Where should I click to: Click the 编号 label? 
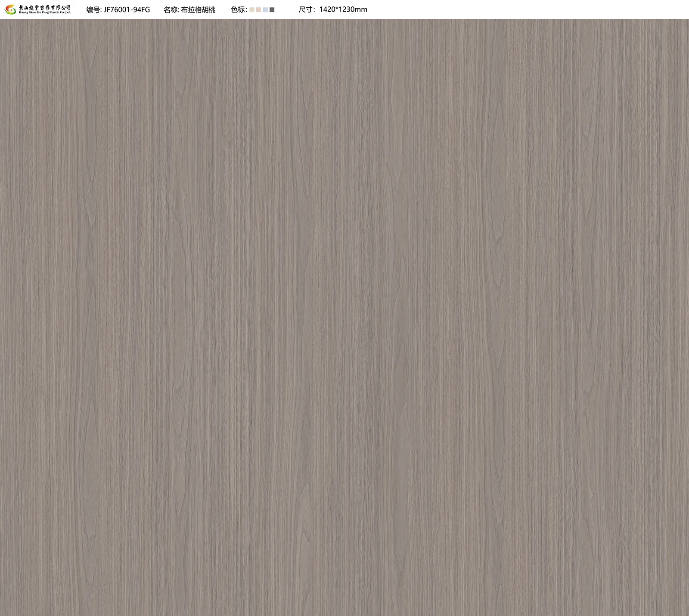[93, 9]
